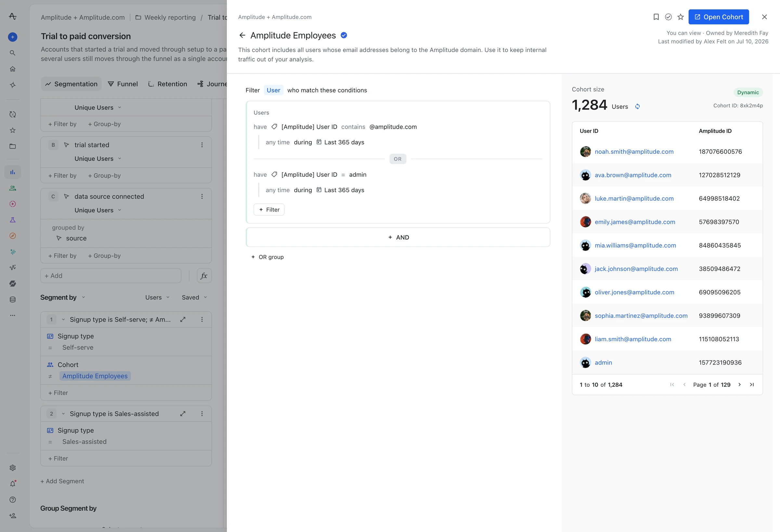
Task: Click the bookmark icon in cohort header
Action: click(x=656, y=17)
